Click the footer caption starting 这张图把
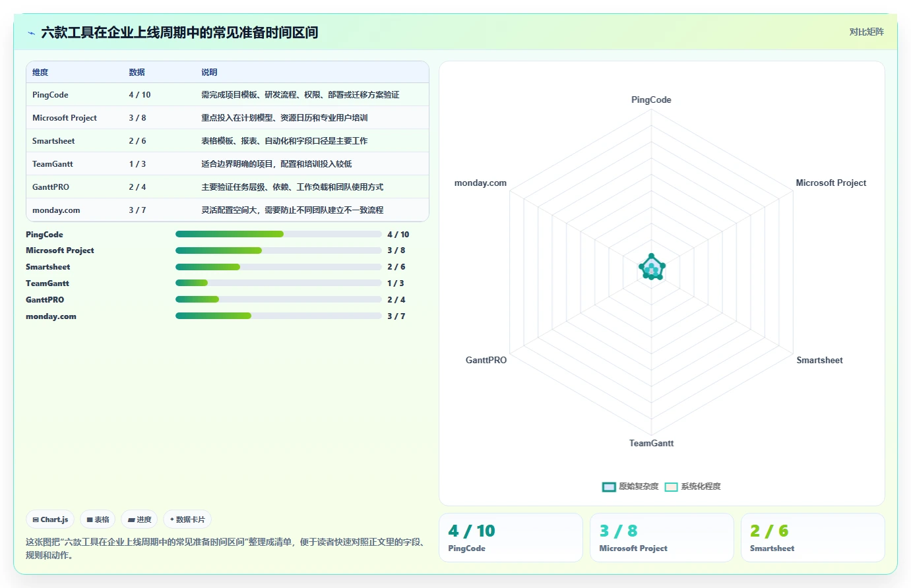The image size is (911, 588). tap(227, 548)
